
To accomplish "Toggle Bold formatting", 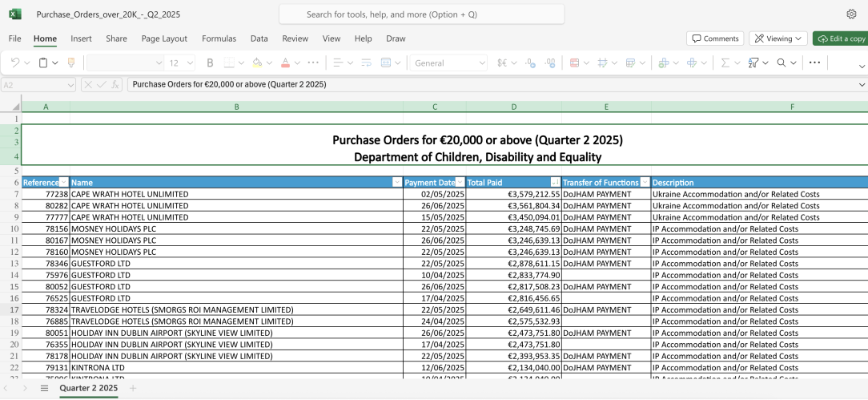I will [211, 63].
